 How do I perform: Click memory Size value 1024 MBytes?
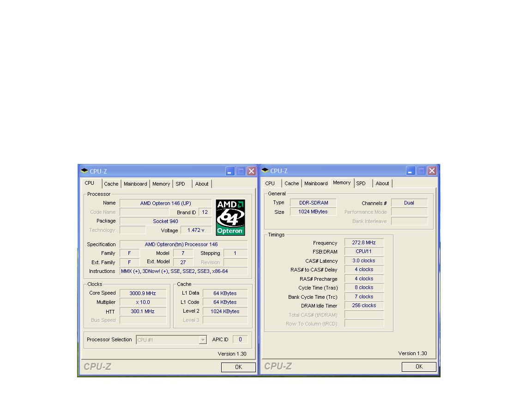point(313,212)
